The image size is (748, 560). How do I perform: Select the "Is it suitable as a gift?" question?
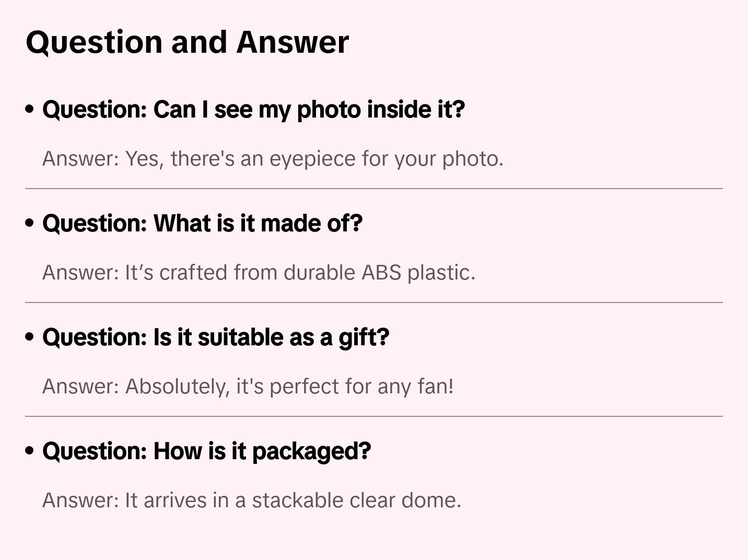[x=216, y=337]
